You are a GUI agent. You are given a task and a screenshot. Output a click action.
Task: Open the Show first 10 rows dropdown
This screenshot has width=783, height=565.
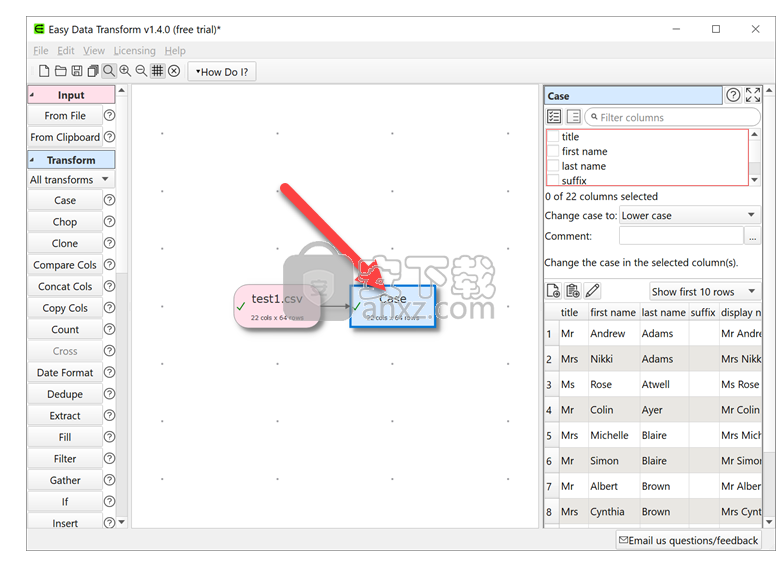click(705, 291)
